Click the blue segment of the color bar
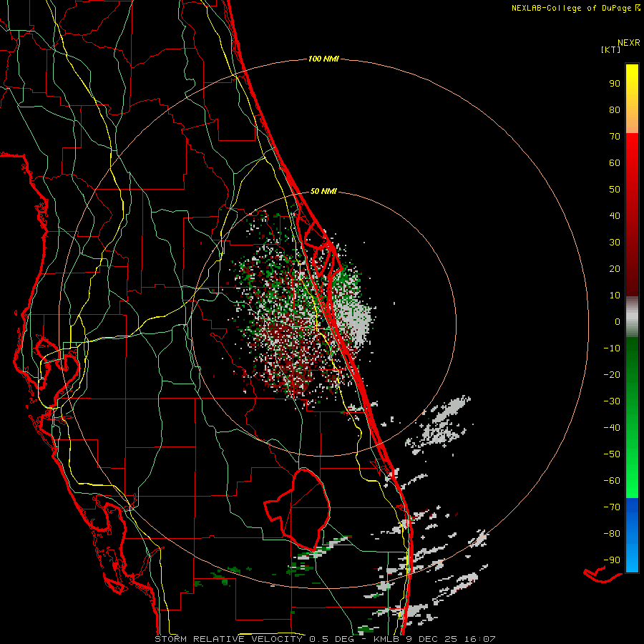The height and width of the screenshot is (644, 644). (x=632, y=535)
